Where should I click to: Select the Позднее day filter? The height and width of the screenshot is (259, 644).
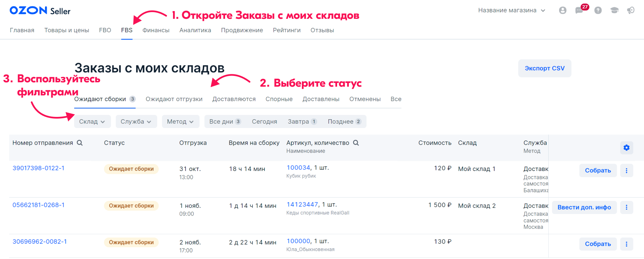click(x=344, y=122)
